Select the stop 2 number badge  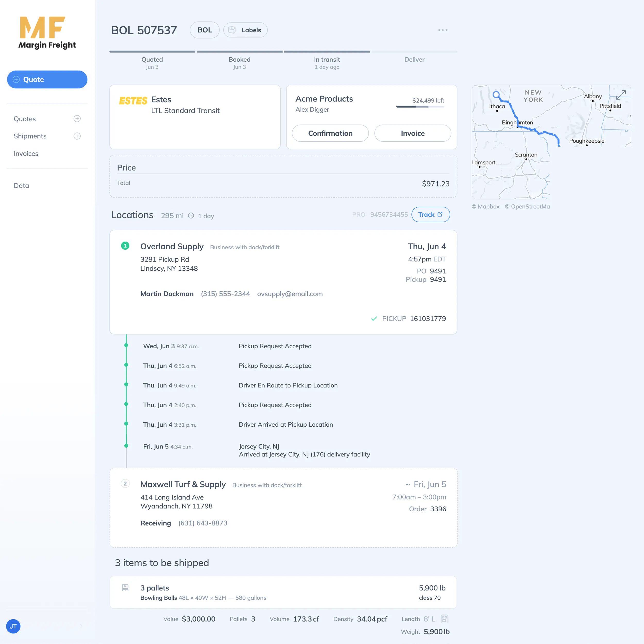pos(125,484)
